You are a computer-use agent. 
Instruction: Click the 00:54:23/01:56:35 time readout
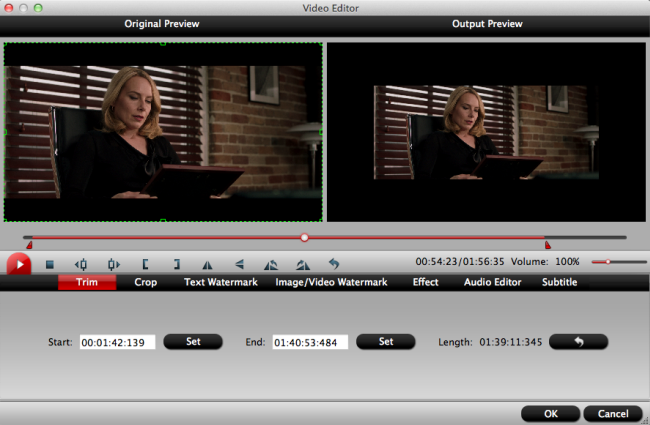pyautogui.click(x=460, y=262)
